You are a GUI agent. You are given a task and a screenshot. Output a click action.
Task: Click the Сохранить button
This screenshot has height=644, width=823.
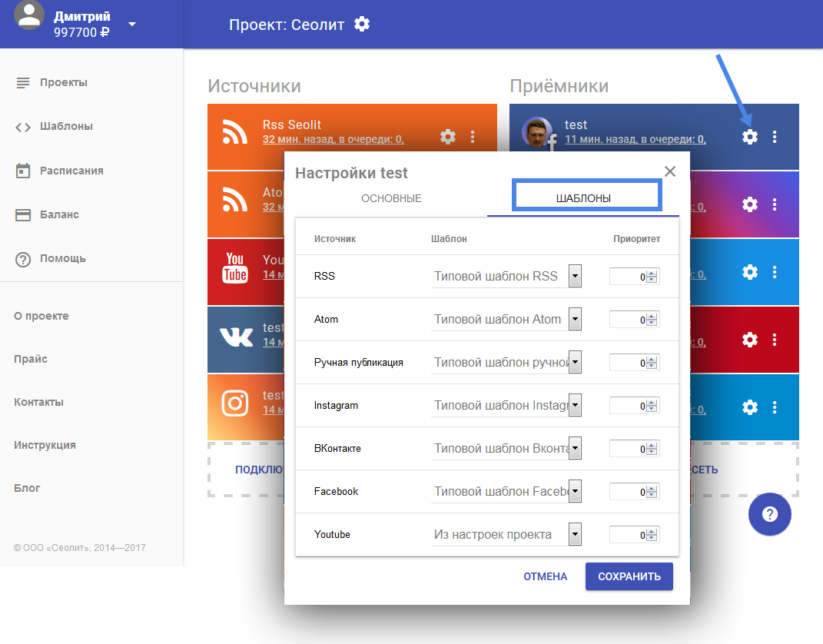(629, 576)
